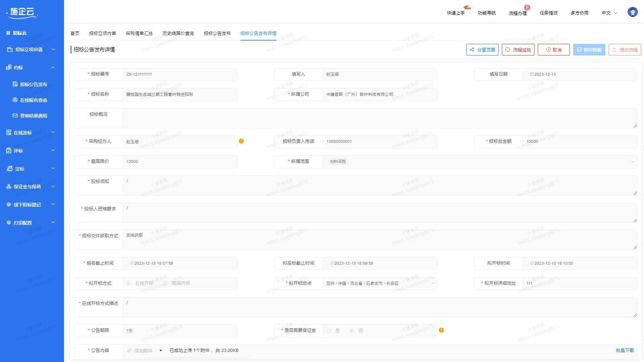Select the 在线开标 radio option

pos(129,284)
